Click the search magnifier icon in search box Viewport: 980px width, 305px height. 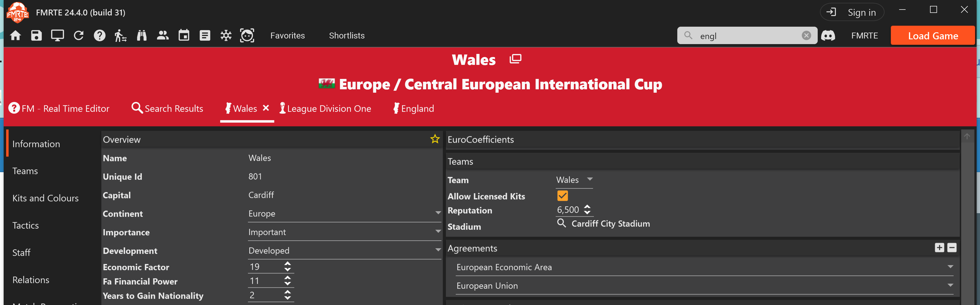688,36
